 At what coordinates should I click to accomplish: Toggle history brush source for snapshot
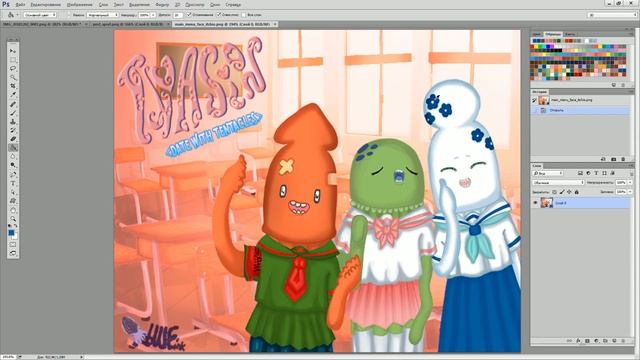534,100
